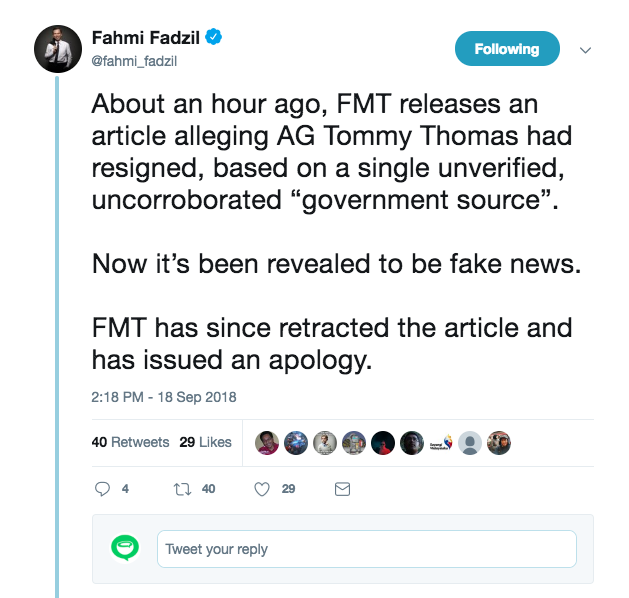Screen dimensions: 629x598
Task: Expand the tweet options chevron
Action: pyautogui.click(x=586, y=50)
